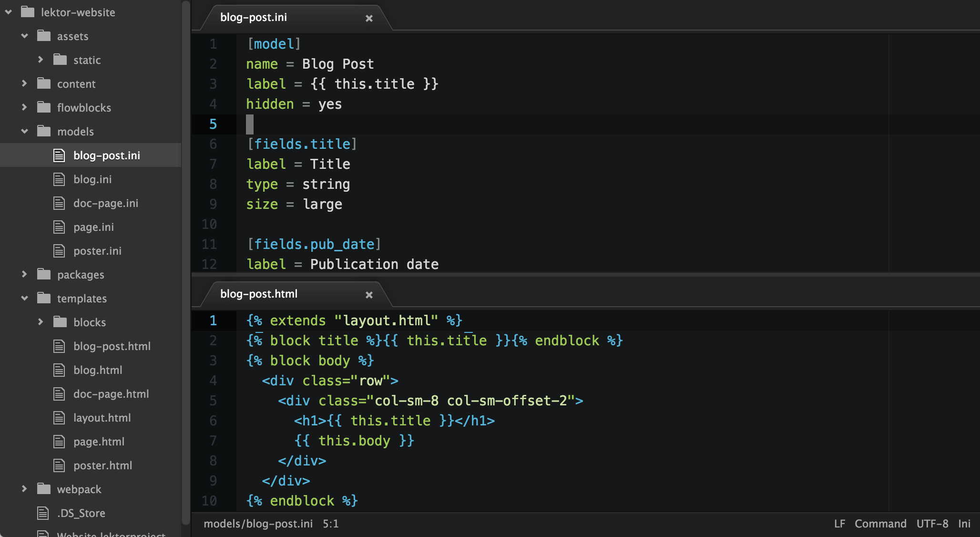Click line number 12 in blog-post.ini gutter

[209, 264]
